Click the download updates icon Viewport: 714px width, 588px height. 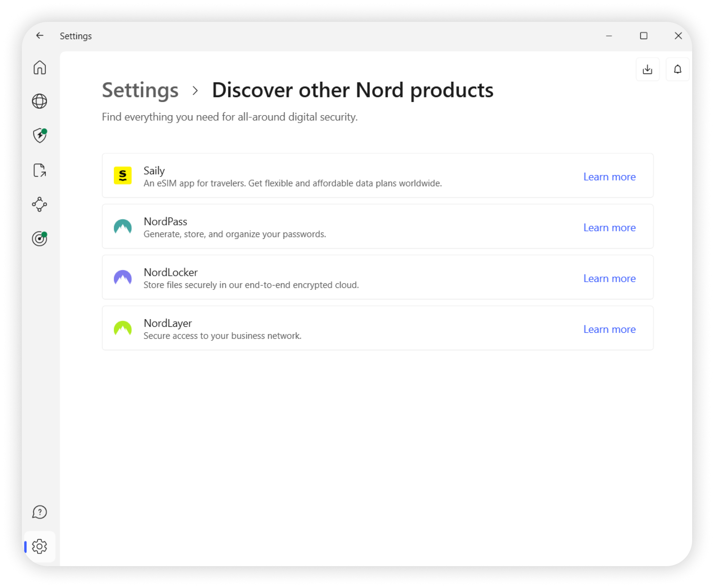(647, 69)
